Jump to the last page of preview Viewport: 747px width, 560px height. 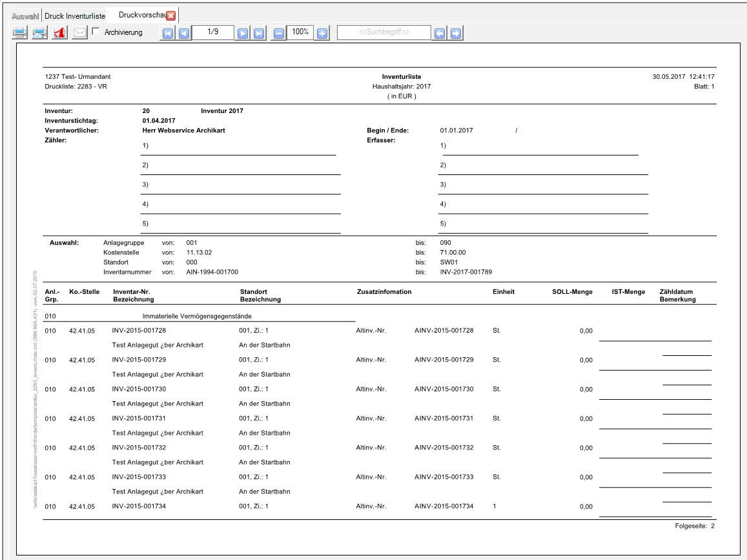coord(259,33)
